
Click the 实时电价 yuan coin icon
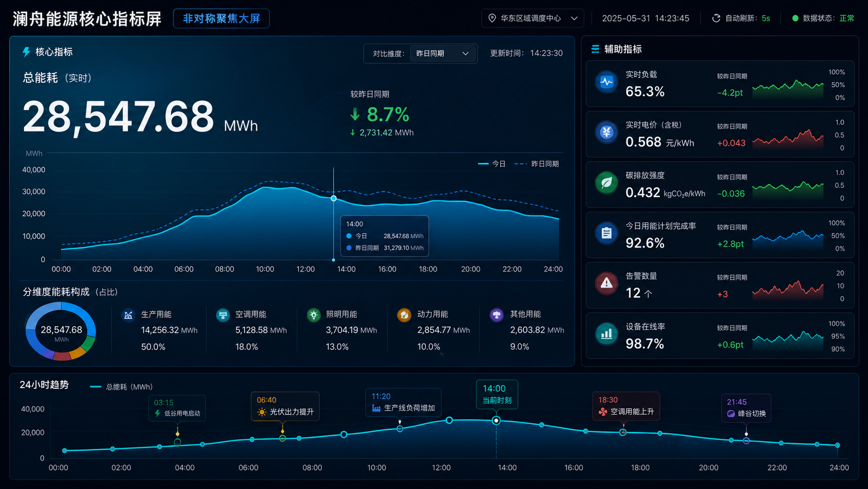click(606, 133)
